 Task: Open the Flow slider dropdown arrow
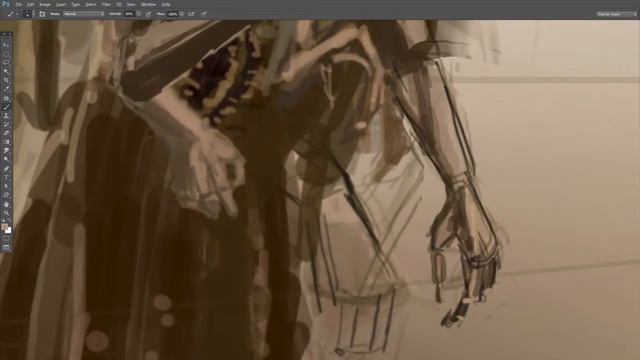coord(181,14)
